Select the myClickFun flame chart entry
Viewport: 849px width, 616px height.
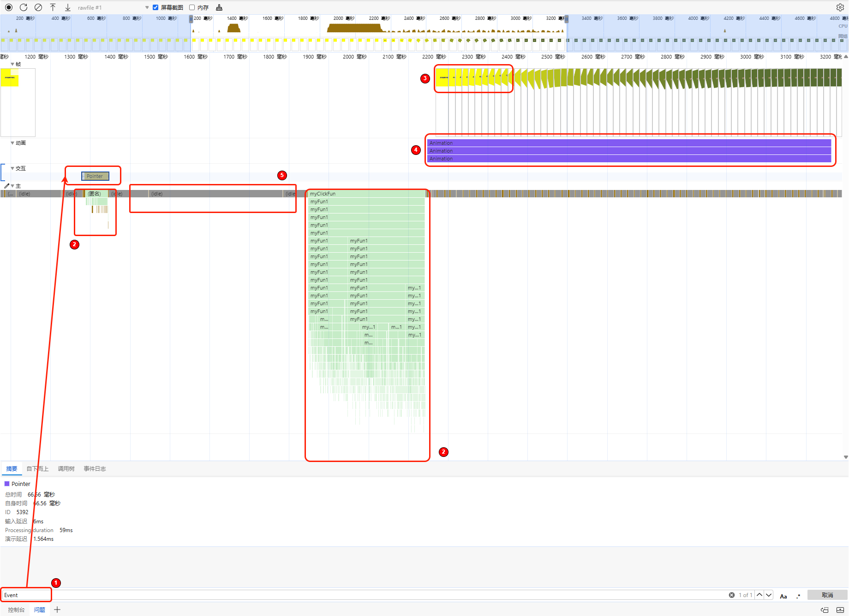coord(366,194)
